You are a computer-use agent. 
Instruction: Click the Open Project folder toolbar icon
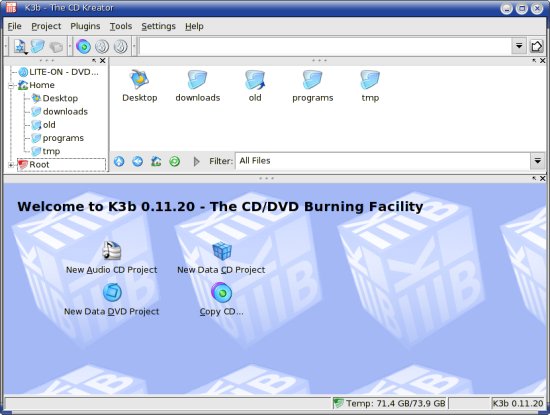coord(37,46)
